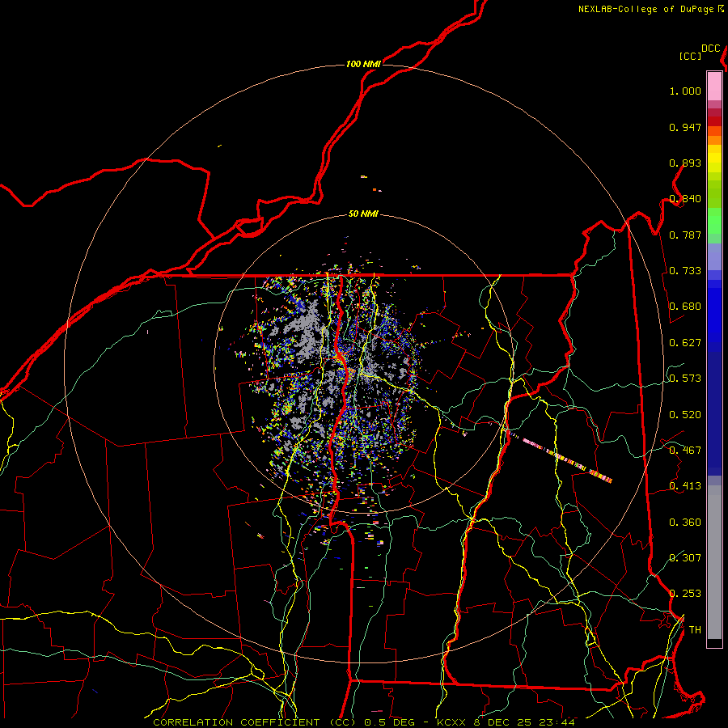Click the TH label at the legend bottom
Image resolution: width=728 pixels, height=728 pixels.
(695, 630)
